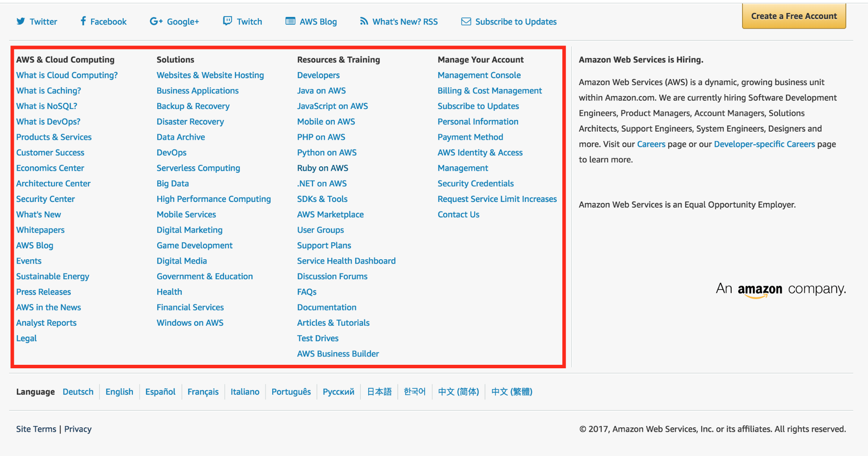Open Documentation link
The width and height of the screenshot is (868, 456).
(327, 307)
